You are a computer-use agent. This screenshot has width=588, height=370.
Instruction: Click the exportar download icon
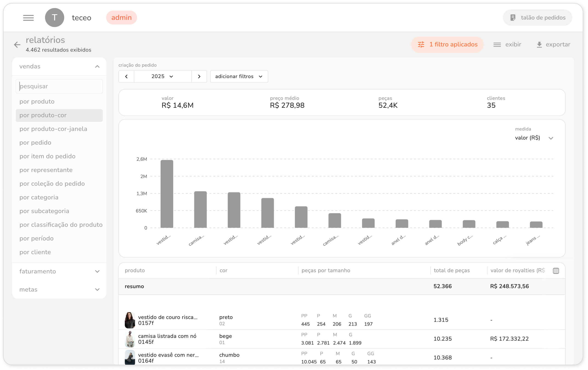539,45
